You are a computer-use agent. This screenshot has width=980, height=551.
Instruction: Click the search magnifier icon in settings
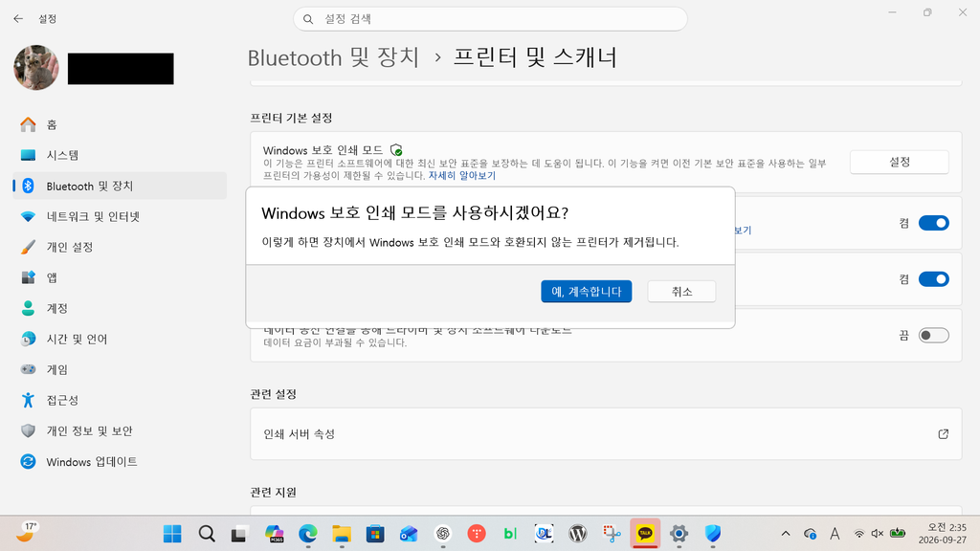(x=308, y=19)
